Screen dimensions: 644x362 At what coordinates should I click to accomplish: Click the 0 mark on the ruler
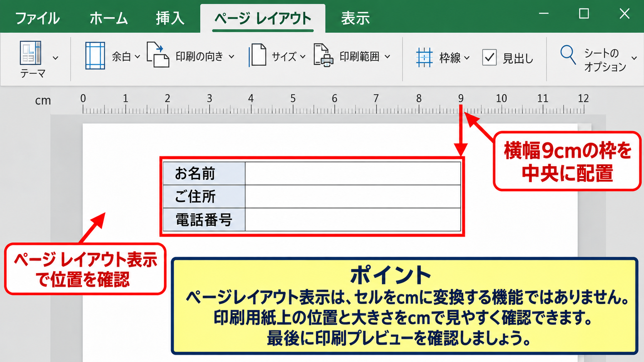click(83, 98)
